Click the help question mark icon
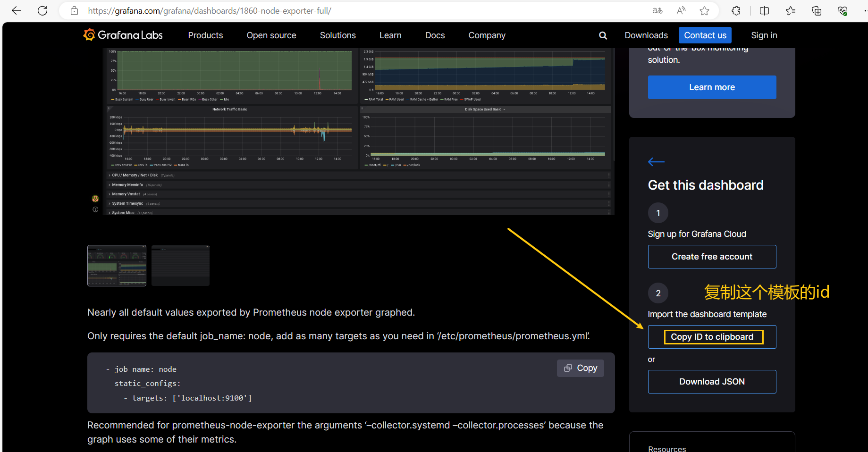This screenshot has height=452, width=868. click(95, 209)
